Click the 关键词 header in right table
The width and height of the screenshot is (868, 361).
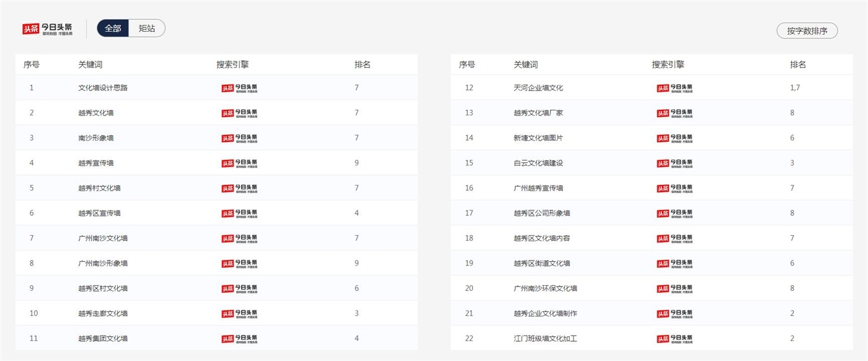click(526, 65)
